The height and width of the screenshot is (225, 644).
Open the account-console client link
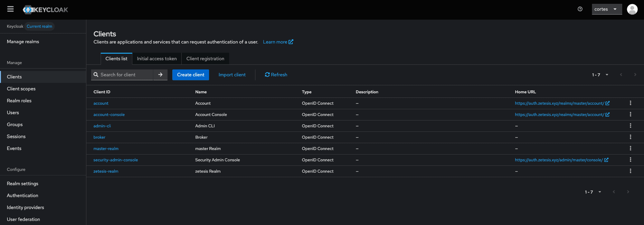[109, 114]
